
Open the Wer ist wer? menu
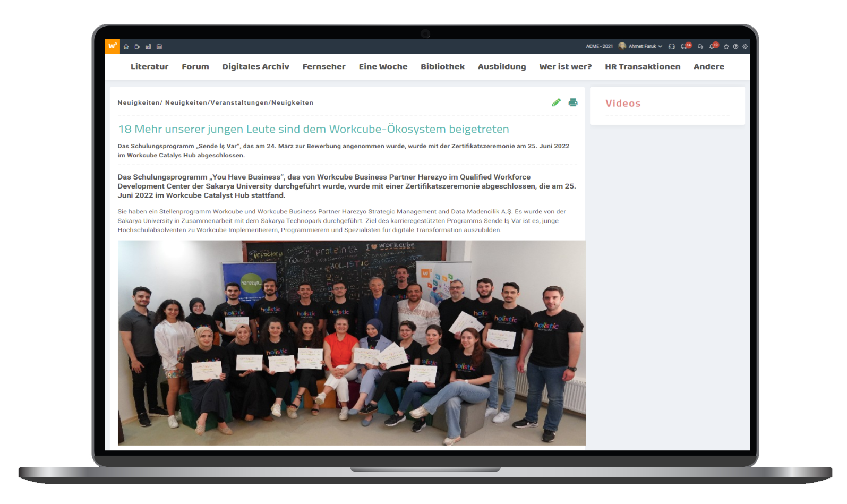566,66
